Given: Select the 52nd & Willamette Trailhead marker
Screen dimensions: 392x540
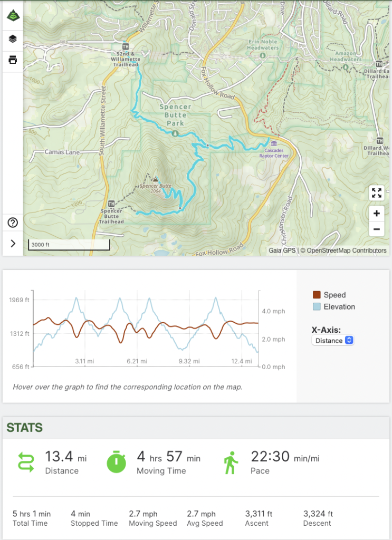Looking at the screenshot, I should pyautogui.click(x=125, y=46).
